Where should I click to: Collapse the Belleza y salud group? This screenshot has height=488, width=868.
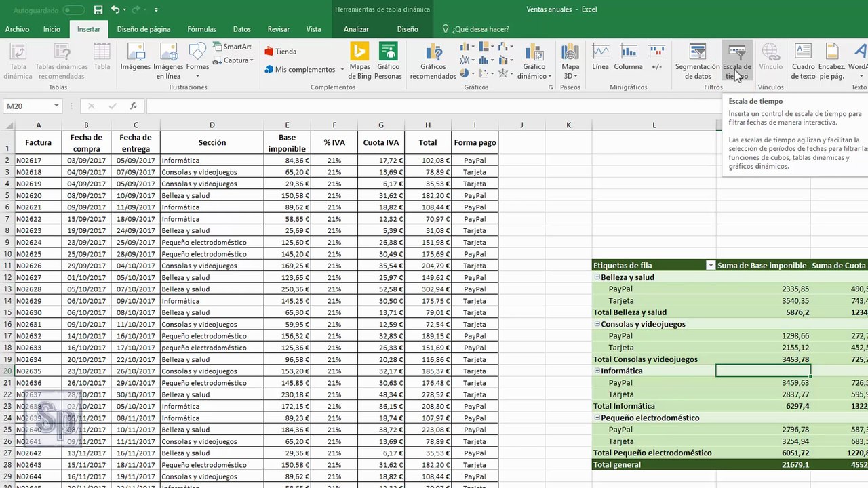597,277
